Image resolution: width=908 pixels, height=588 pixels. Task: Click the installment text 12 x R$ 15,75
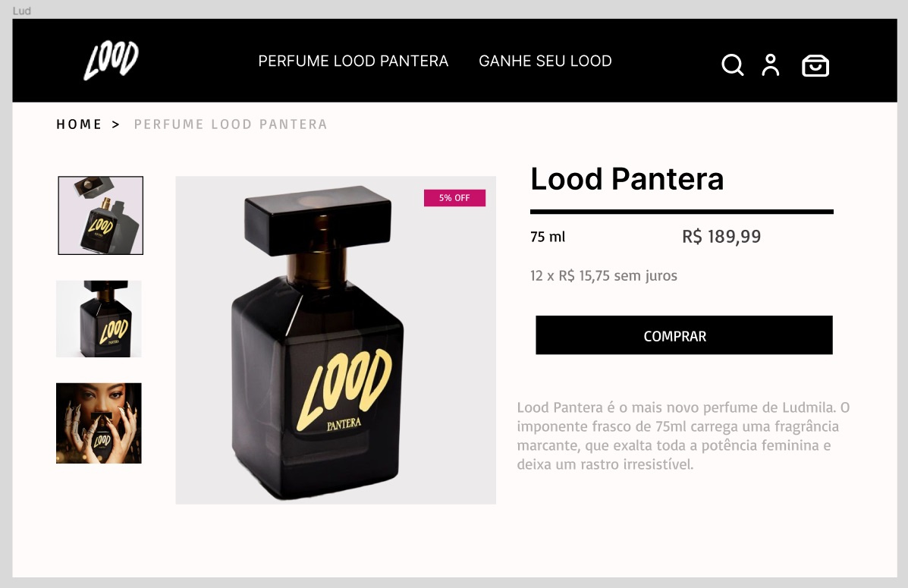[604, 275]
